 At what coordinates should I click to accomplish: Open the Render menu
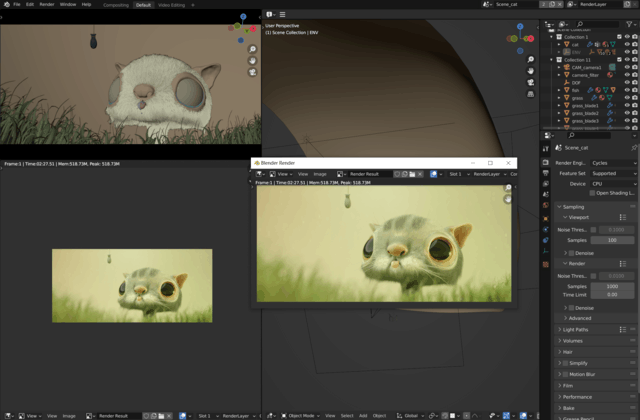(47, 4)
